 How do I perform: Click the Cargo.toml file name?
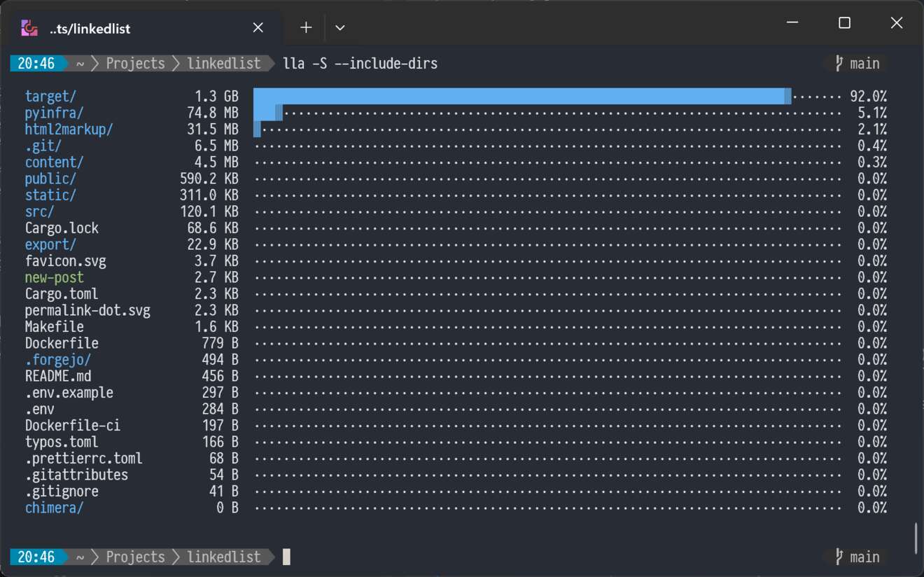pyautogui.click(x=62, y=294)
